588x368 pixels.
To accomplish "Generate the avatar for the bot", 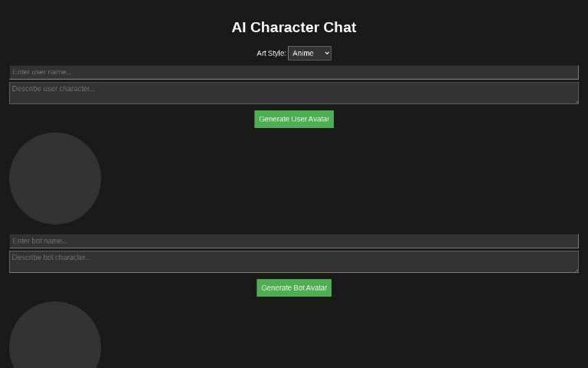I will point(294,287).
